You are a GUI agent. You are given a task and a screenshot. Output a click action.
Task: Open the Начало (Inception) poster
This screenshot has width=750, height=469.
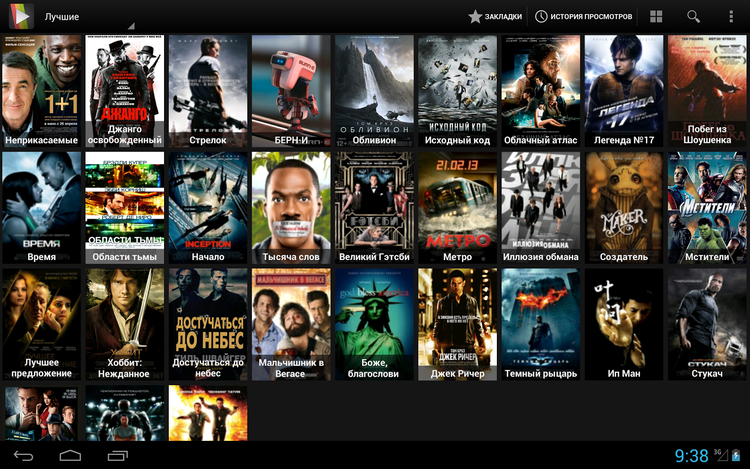(207, 208)
